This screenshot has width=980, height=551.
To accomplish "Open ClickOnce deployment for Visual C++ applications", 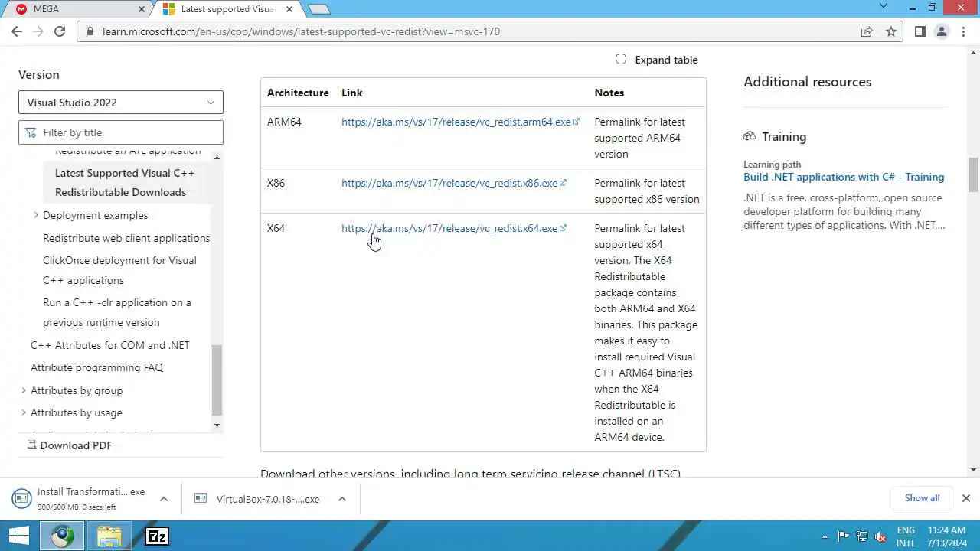I will point(119,270).
